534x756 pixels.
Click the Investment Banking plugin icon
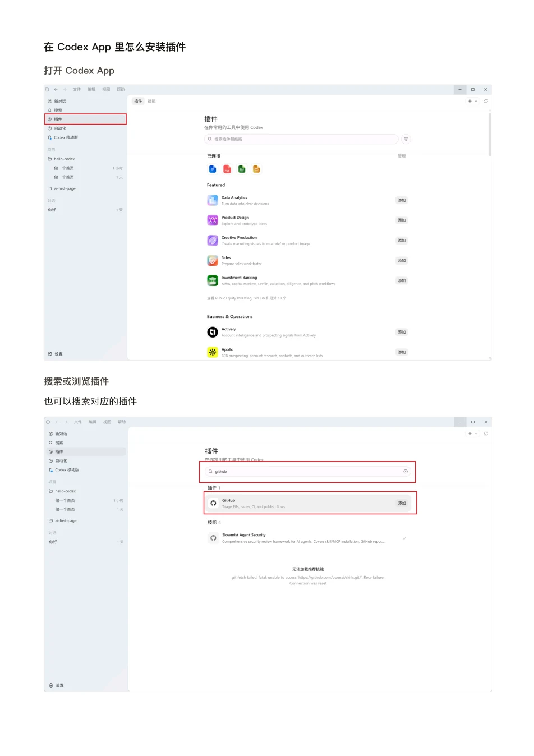[x=213, y=280]
